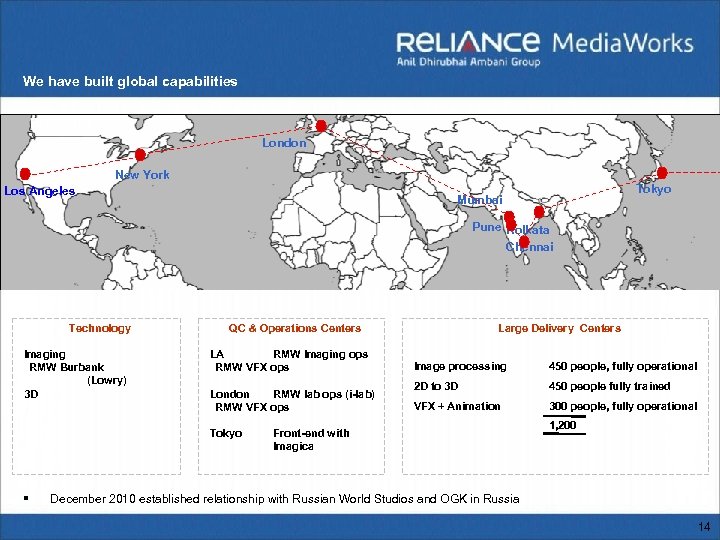Screen dimensions: 720x540
Task: Select the 'We have built global capabilities' title
Action: click(x=130, y=81)
